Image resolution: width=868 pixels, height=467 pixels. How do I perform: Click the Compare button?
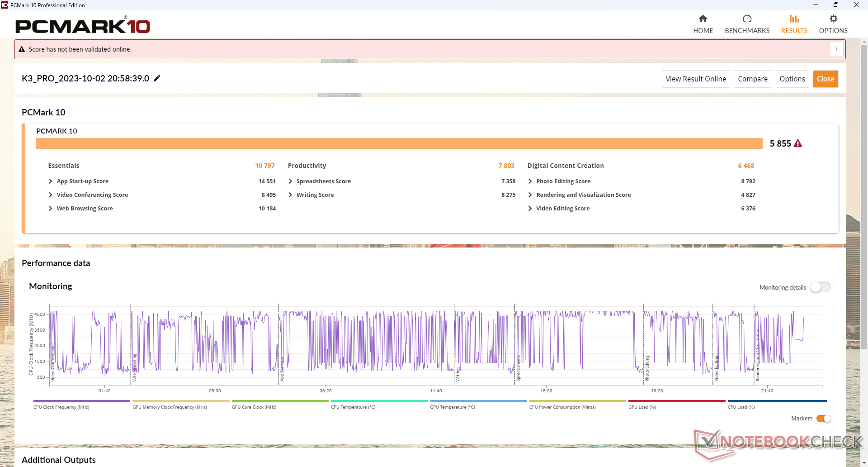coord(753,79)
